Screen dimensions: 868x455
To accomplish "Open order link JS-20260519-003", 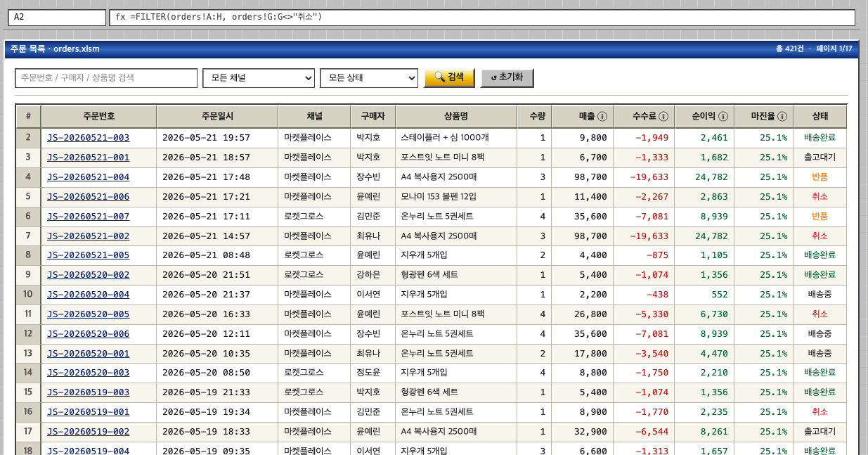I will [88, 392].
